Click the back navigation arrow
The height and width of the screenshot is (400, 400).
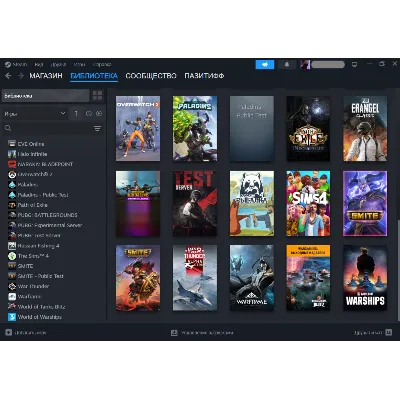(8, 76)
